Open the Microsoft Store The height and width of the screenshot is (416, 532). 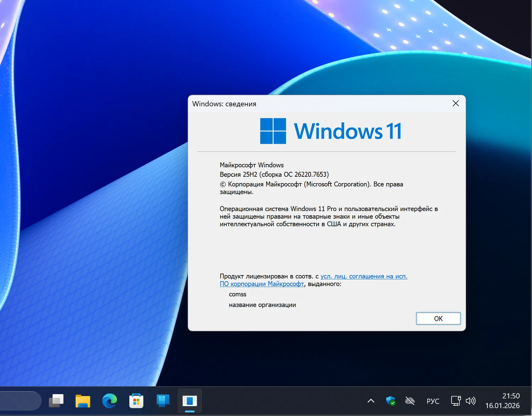[136, 401]
